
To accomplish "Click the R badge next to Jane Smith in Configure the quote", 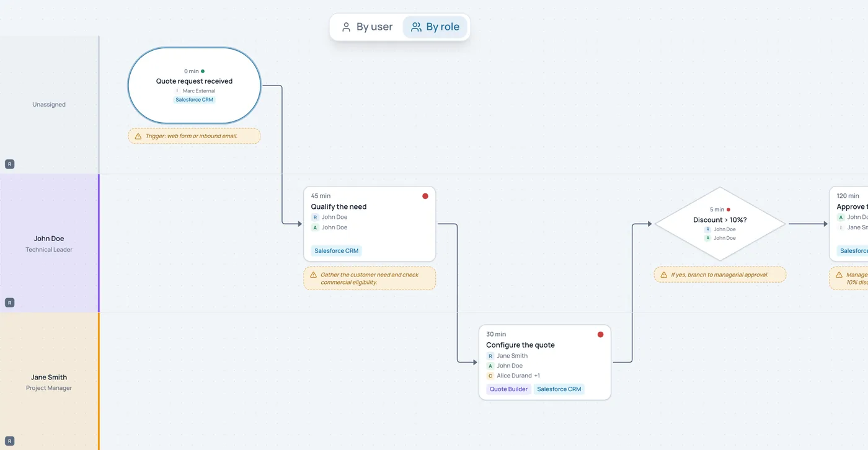I will (490, 356).
